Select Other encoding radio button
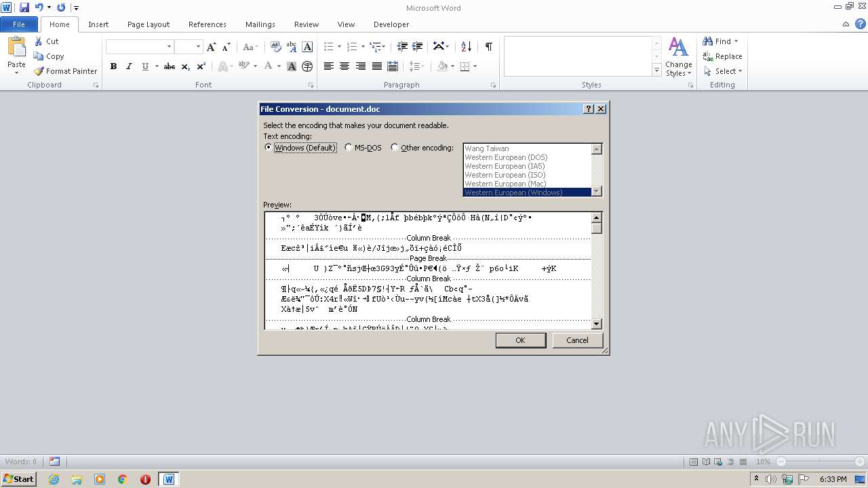Screen dimensions: 868x488 pos(395,148)
